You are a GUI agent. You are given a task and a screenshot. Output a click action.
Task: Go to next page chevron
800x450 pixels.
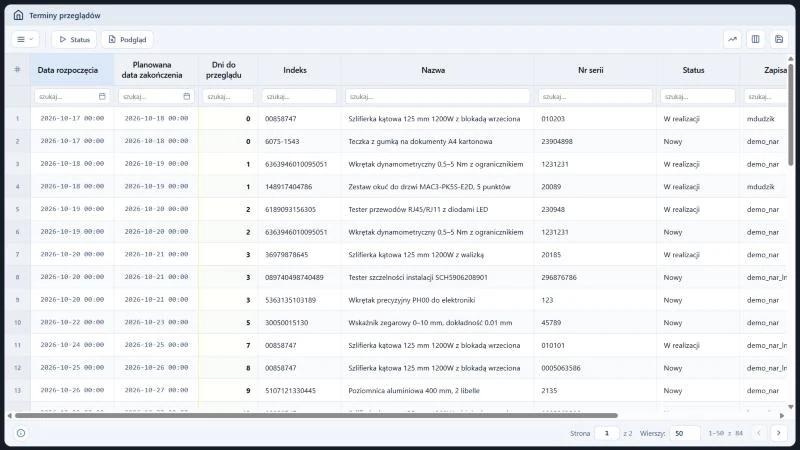779,433
